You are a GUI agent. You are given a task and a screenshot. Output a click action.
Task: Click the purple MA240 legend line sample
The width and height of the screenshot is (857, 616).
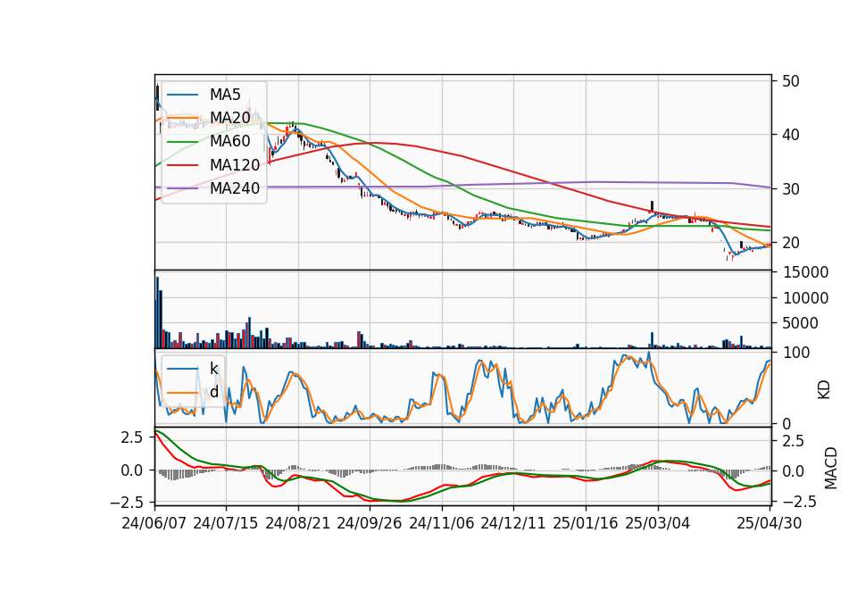tap(182, 188)
